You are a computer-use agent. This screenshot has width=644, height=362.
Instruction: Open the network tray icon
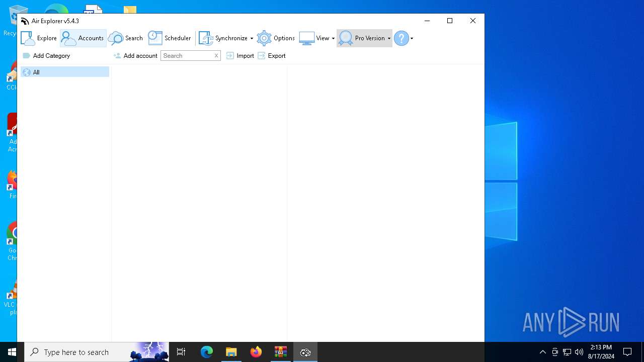[x=567, y=352]
